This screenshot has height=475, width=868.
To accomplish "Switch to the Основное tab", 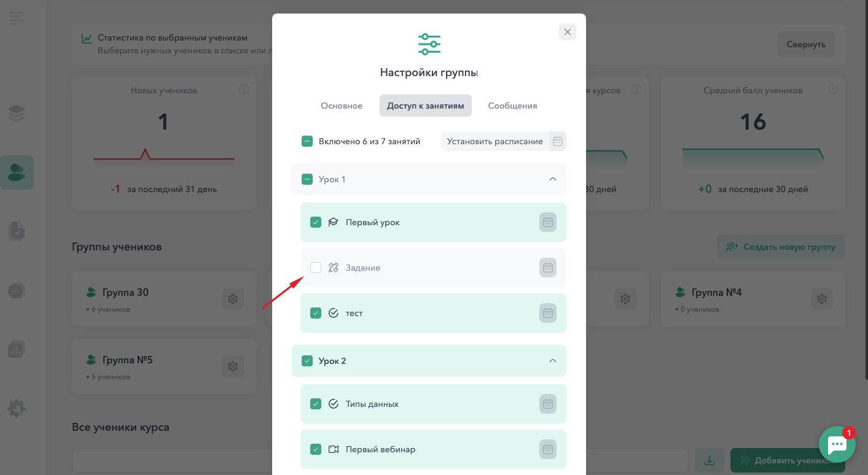I will [342, 106].
